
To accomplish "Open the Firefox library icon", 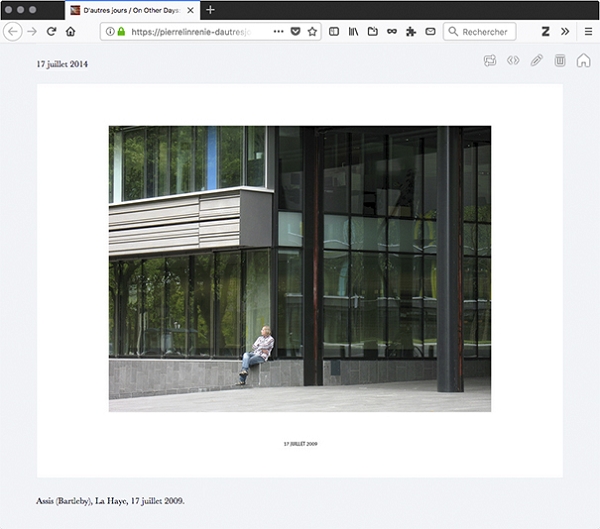I will tap(353, 32).
